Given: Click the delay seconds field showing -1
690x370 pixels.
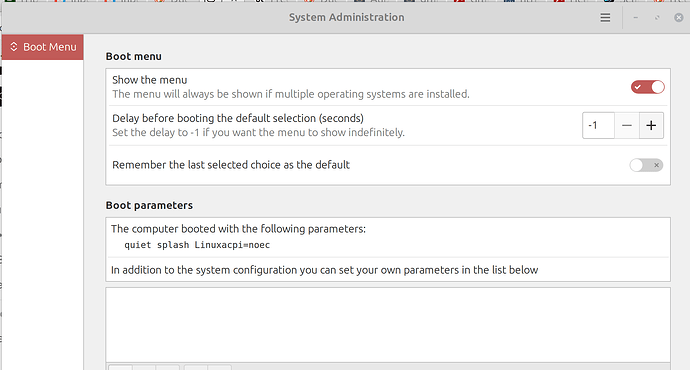Looking at the screenshot, I should click(x=598, y=125).
